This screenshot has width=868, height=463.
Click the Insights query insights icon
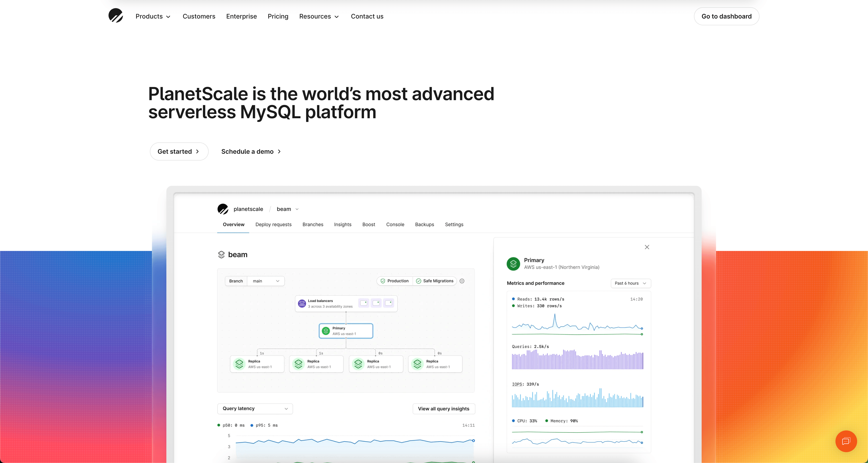342,224
